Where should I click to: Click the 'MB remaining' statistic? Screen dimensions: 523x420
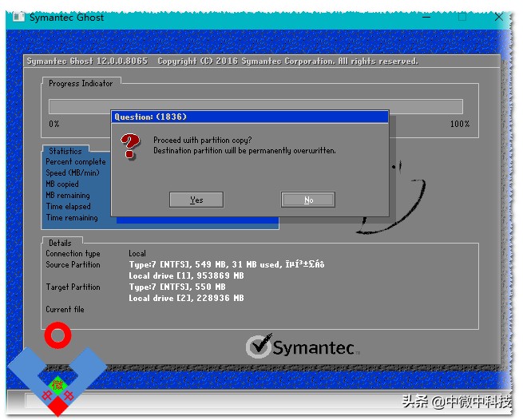click(68, 195)
